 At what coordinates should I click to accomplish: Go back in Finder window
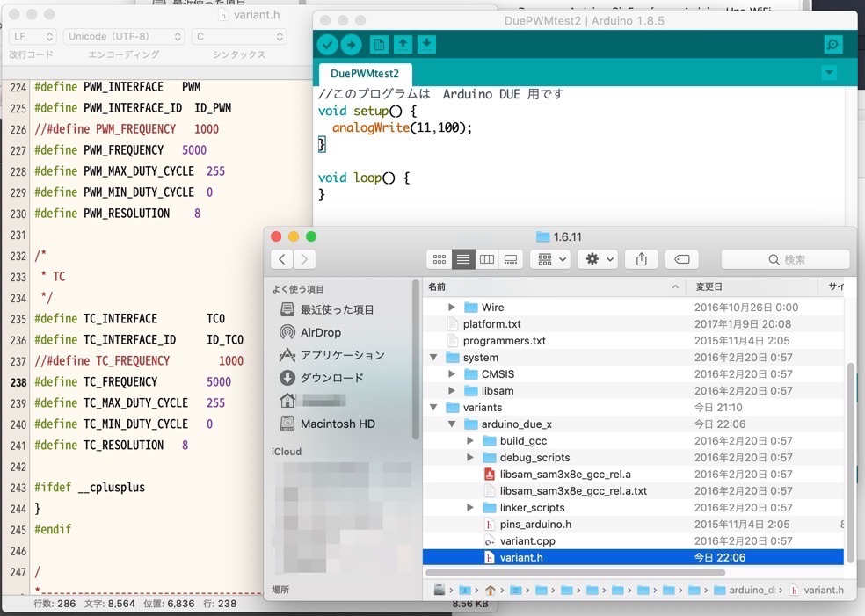click(x=282, y=259)
